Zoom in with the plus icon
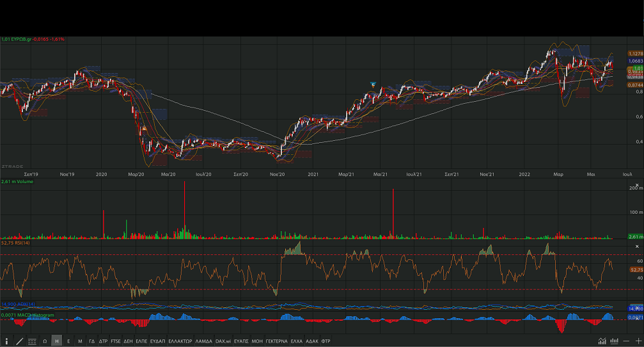Image resolution: width=644 pixels, height=347 pixels. (x=638, y=341)
